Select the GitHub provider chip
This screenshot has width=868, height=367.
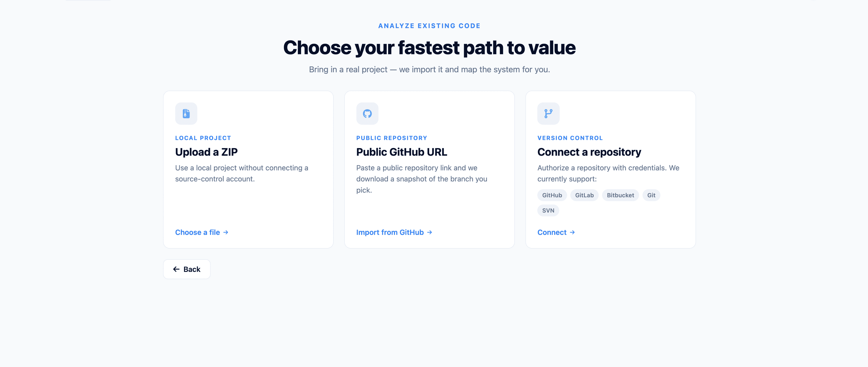(x=552, y=195)
